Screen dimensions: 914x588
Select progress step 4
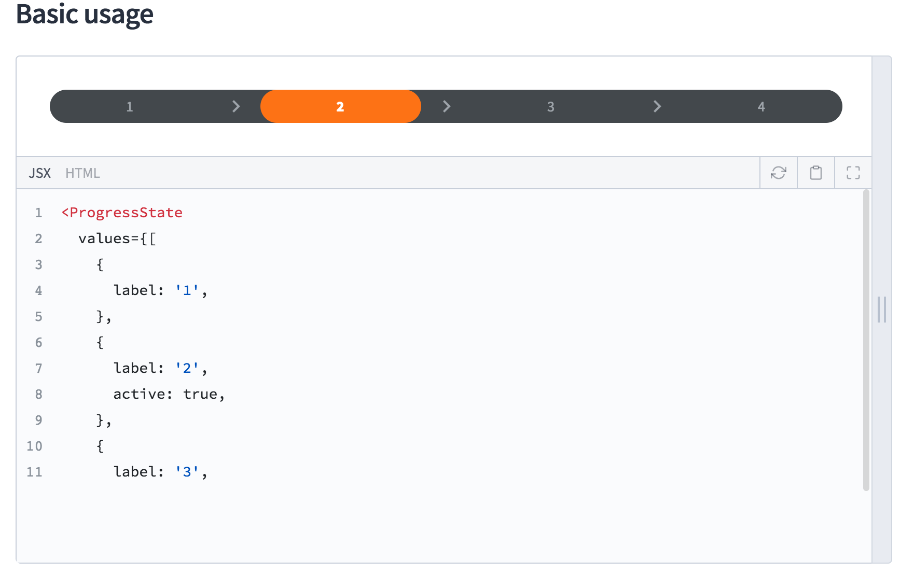[x=761, y=106]
